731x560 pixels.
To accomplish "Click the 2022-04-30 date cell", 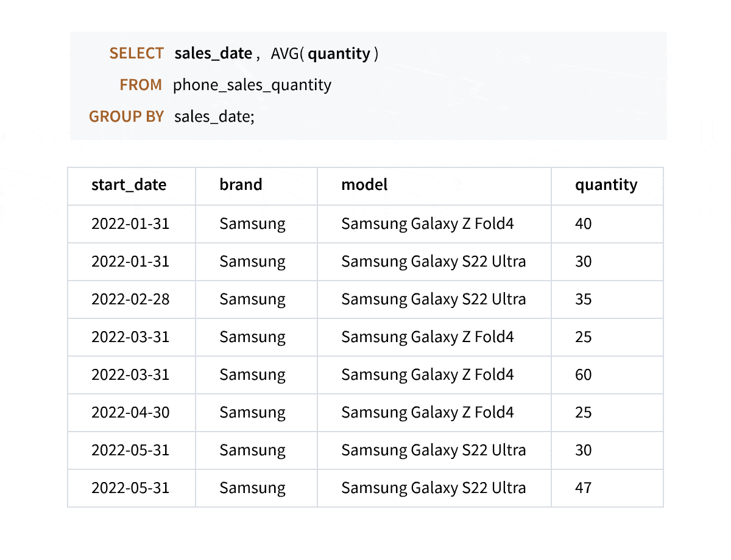I will (130, 412).
